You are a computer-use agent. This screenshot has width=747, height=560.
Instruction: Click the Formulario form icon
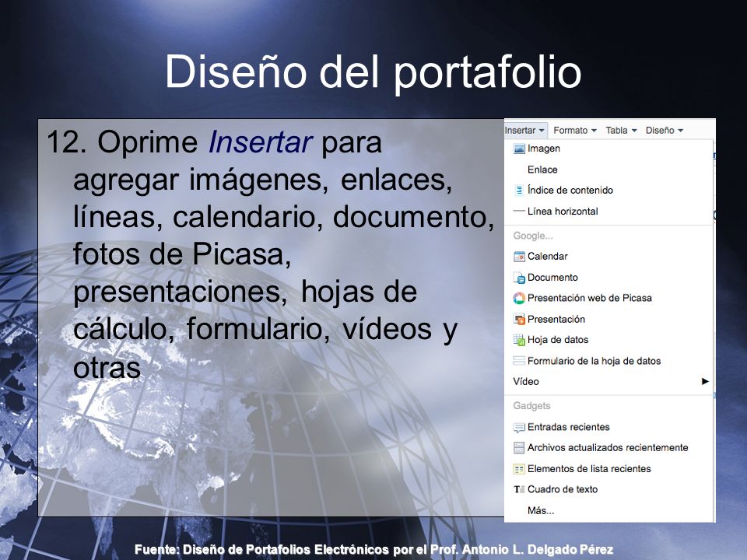(519, 360)
